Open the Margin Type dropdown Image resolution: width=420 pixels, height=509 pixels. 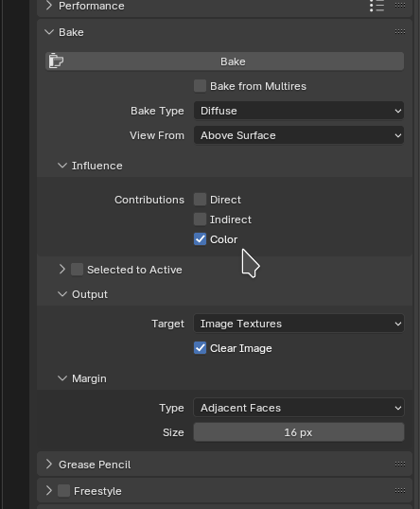(x=299, y=408)
